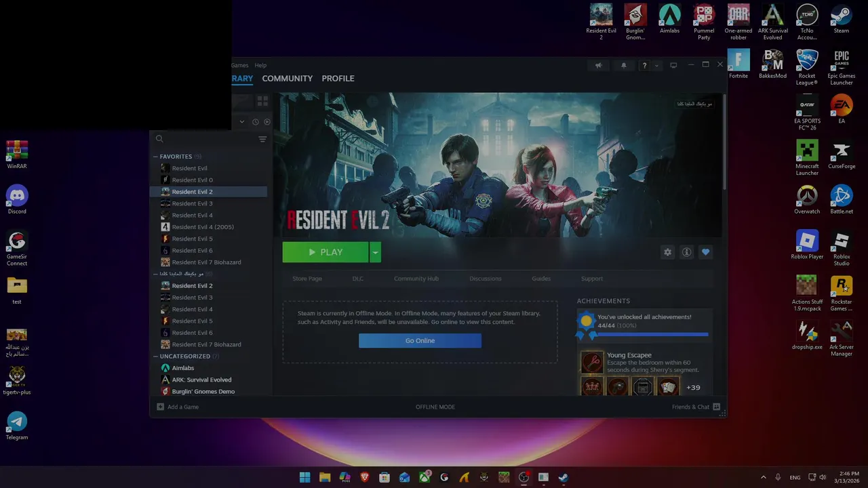Open Pummel Party desktop icon
Image resolution: width=868 pixels, height=488 pixels.
pos(704,22)
